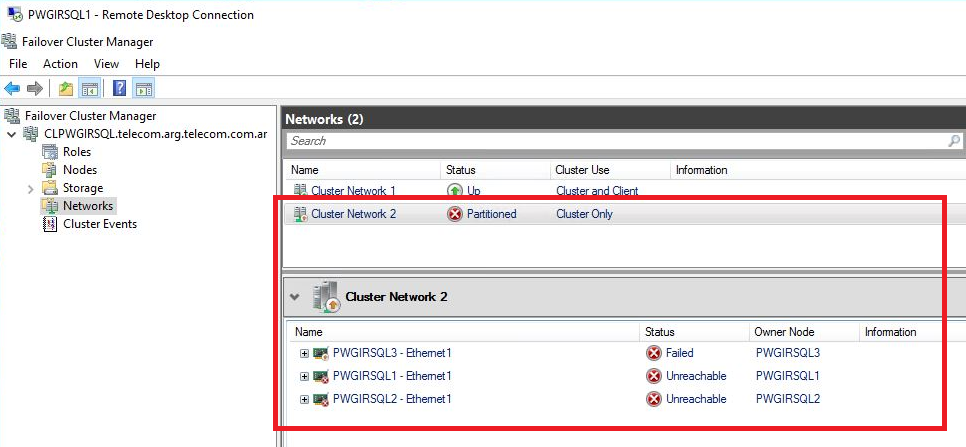Image resolution: width=966 pixels, height=447 pixels.
Task: Open the Action menu
Action: tap(60, 64)
